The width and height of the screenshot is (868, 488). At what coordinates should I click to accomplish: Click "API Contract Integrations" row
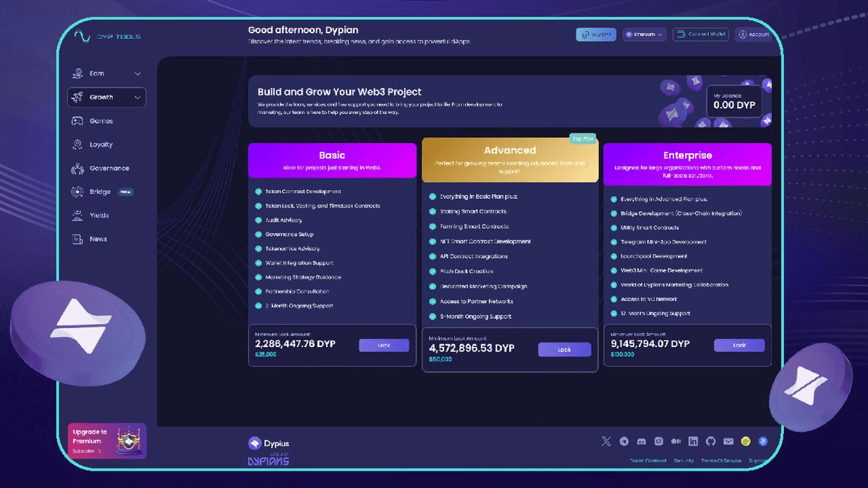[x=474, y=257]
